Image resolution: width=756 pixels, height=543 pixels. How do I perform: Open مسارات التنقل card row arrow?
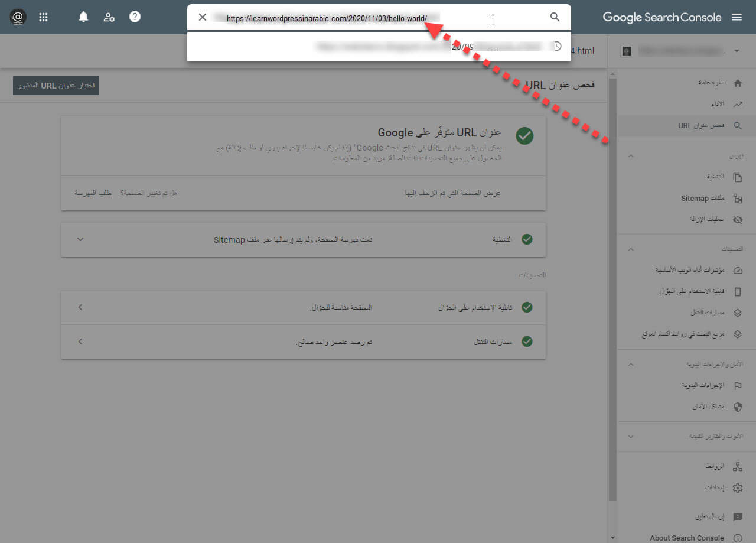(x=81, y=342)
